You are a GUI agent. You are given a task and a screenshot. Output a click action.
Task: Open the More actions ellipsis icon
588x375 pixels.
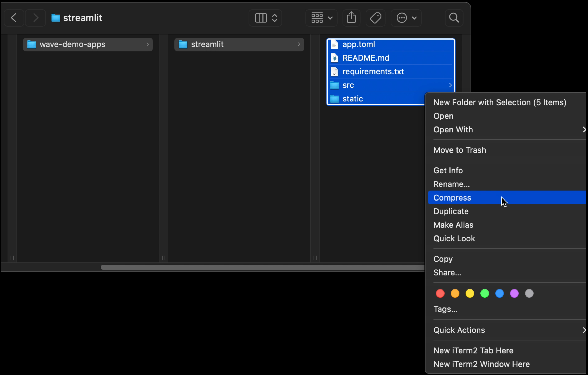(402, 18)
